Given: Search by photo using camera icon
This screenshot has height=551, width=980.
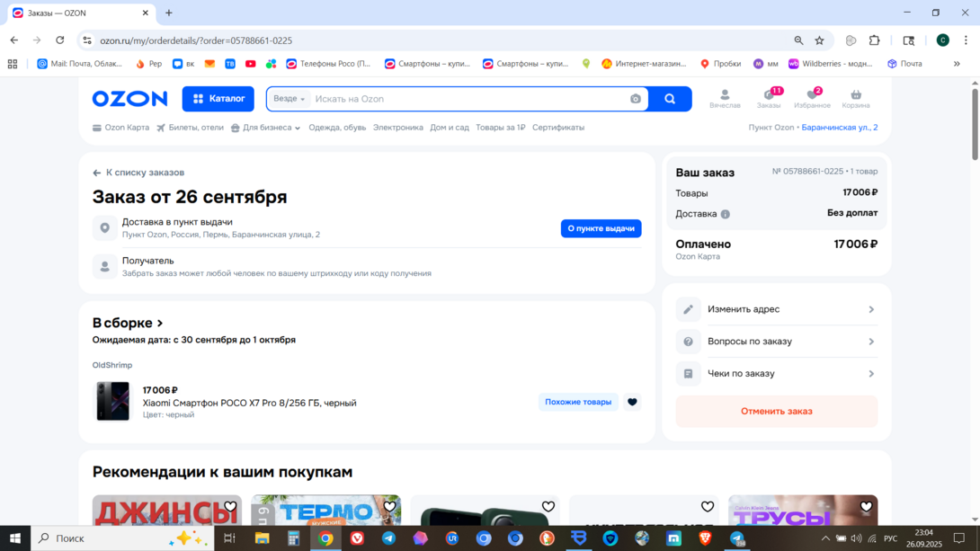Looking at the screenshot, I should coord(636,99).
